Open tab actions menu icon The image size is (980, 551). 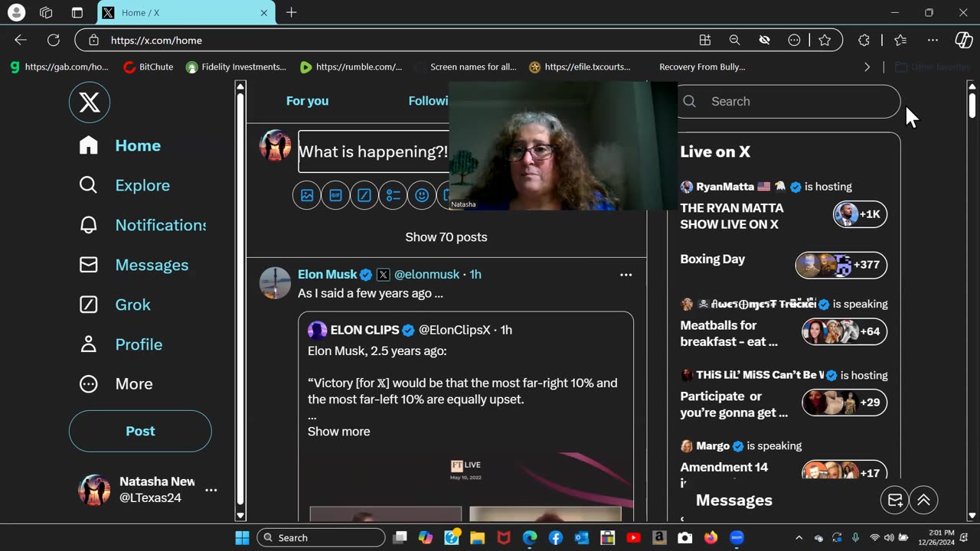point(77,12)
